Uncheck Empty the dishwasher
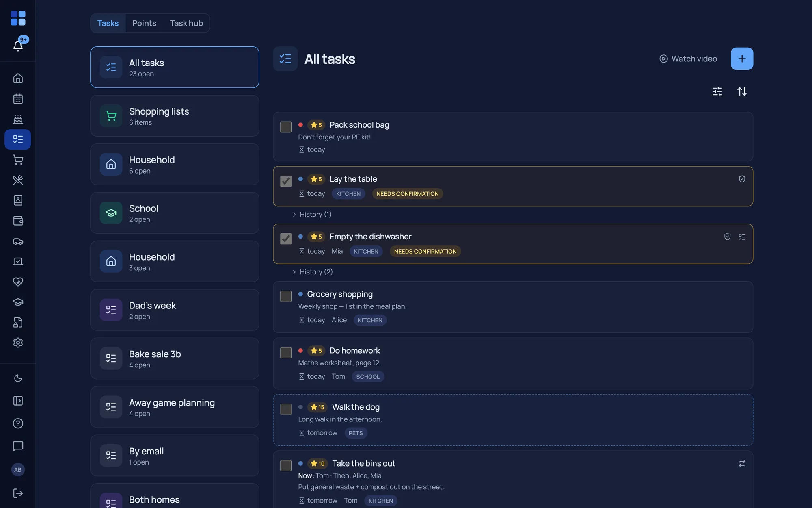 click(x=286, y=239)
